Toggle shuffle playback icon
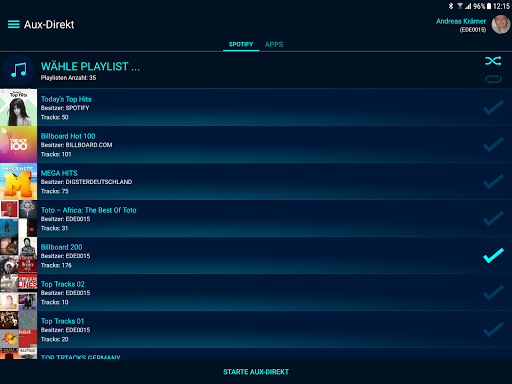Screen dimensions: 512x384 (493, 61)
